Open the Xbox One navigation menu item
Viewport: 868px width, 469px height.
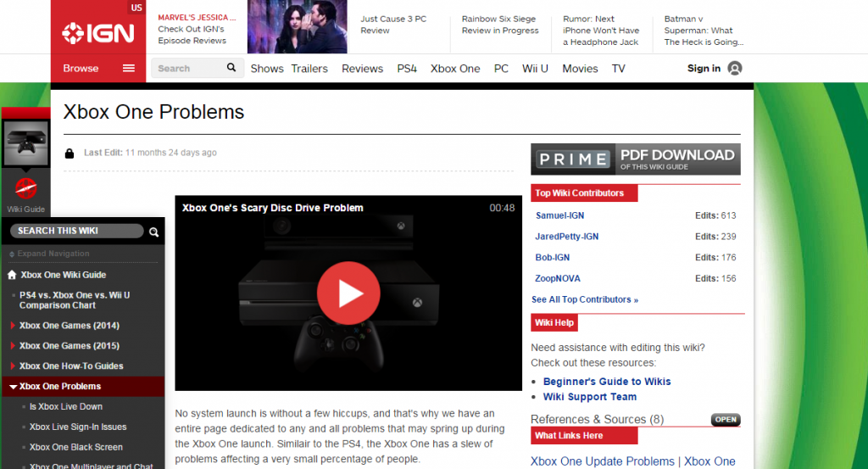[x=455, y=69]
